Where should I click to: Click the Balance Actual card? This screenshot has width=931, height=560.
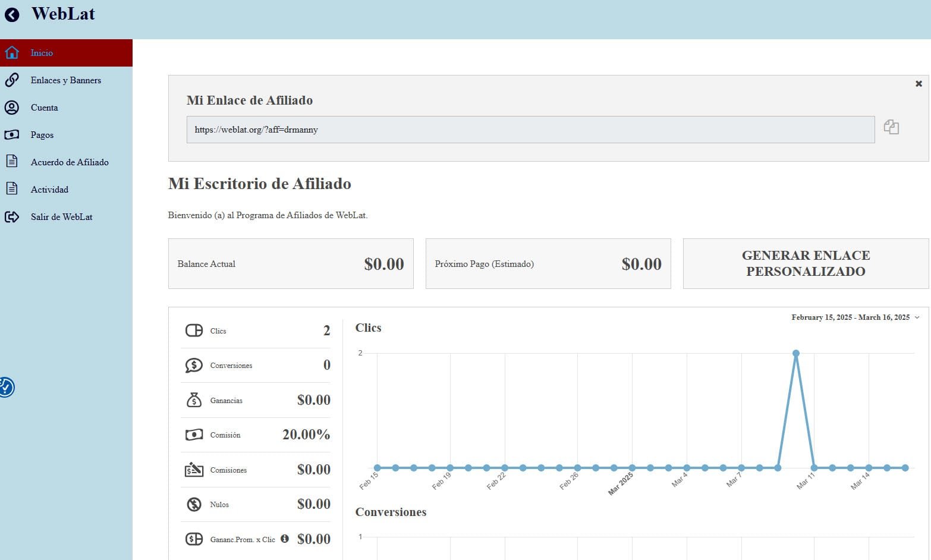(x=291, y=264)
